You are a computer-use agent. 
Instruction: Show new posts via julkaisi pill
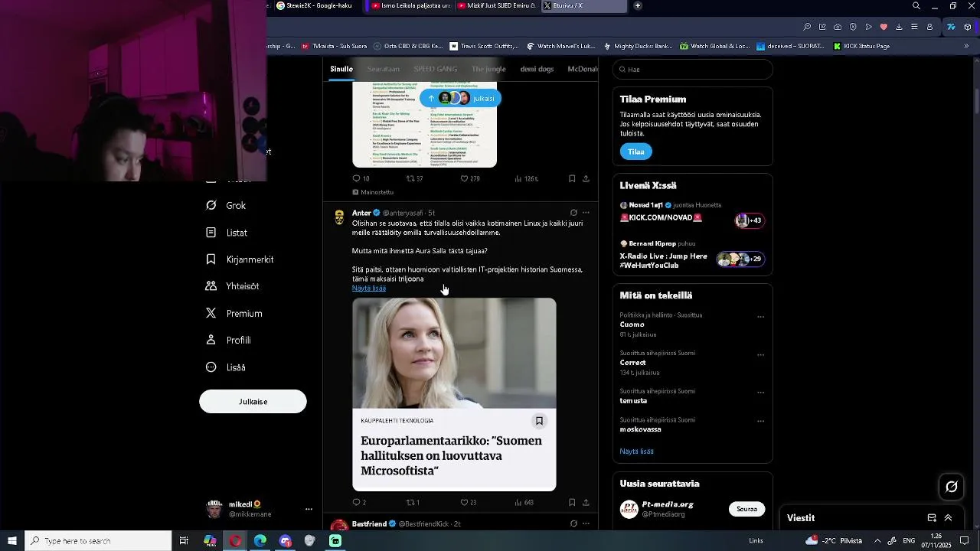460,98
